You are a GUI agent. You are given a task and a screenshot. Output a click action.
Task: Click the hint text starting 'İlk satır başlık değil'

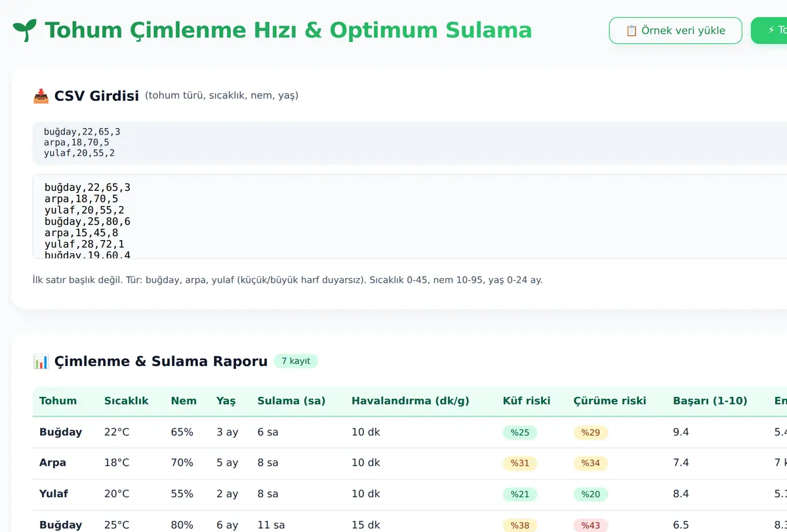click(287, 280)
